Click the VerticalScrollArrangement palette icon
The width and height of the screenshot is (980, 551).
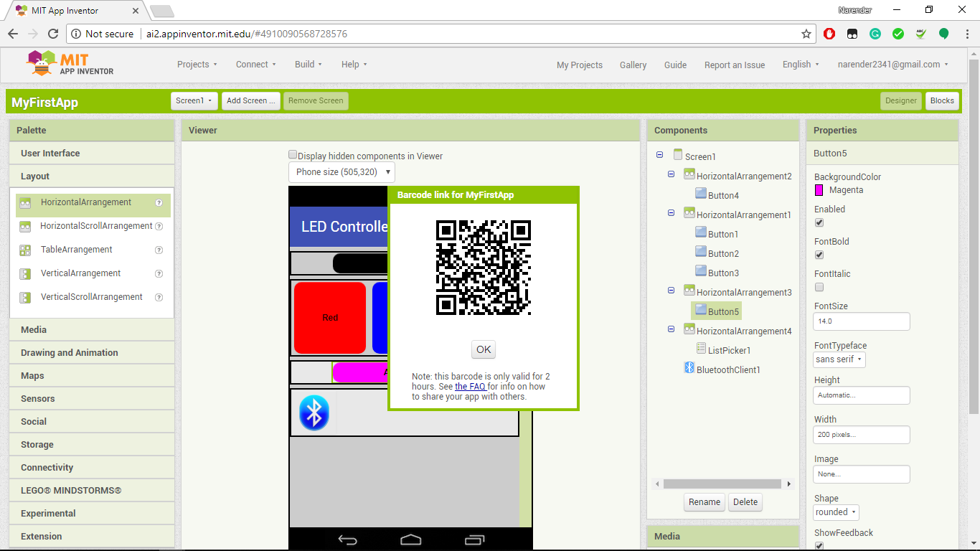25,297
